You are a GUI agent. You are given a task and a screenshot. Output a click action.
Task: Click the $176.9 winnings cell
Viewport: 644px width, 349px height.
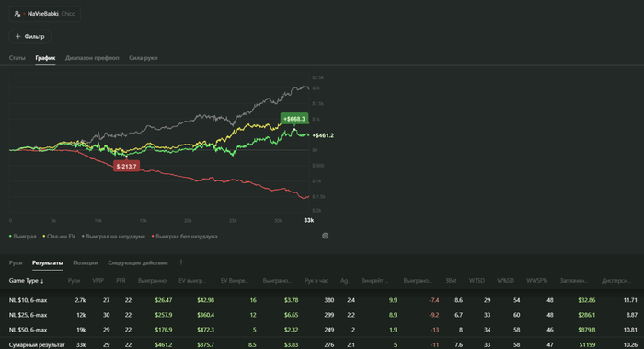point(164,330)
